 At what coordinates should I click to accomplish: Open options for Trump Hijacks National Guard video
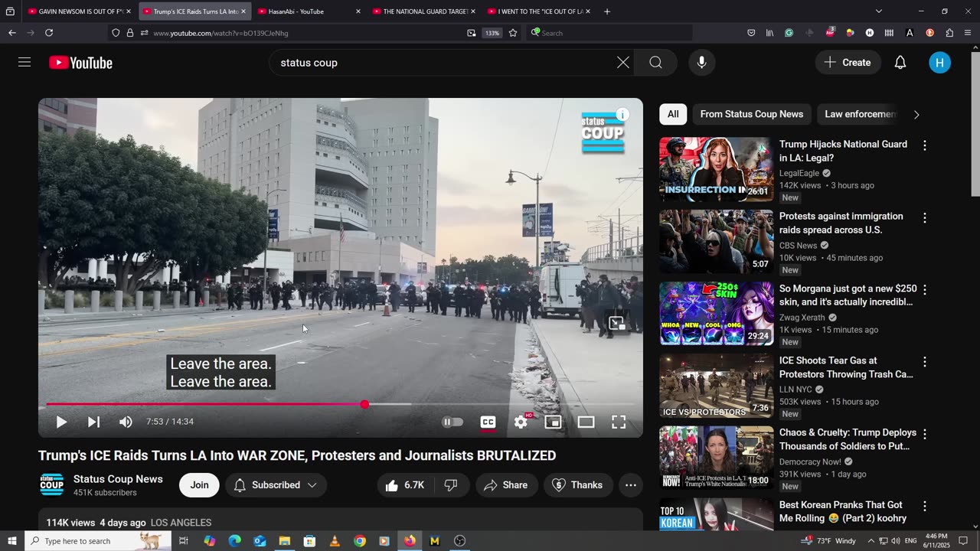click(925, 145)
